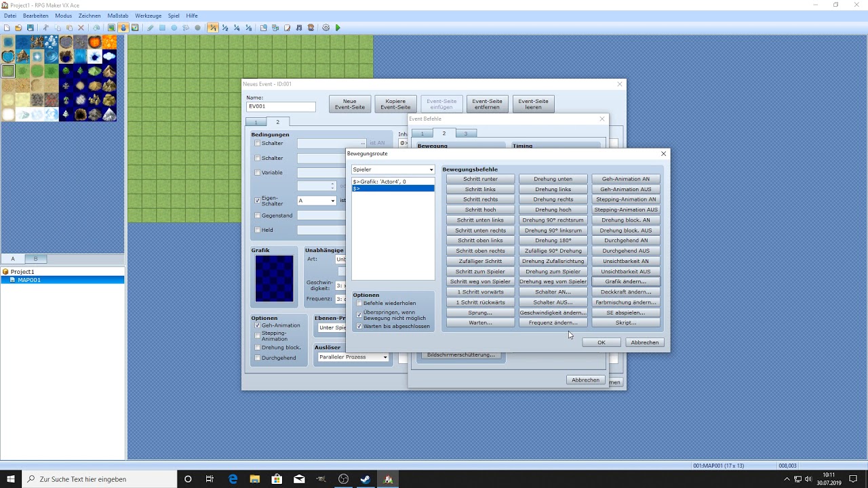Select the shadow pen tool
Screen dimensions: 868x488
(197, 28)
